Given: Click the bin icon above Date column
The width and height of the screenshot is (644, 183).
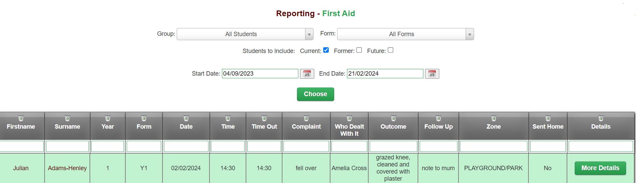Looking at the screenshot, I should click(186, 118).
